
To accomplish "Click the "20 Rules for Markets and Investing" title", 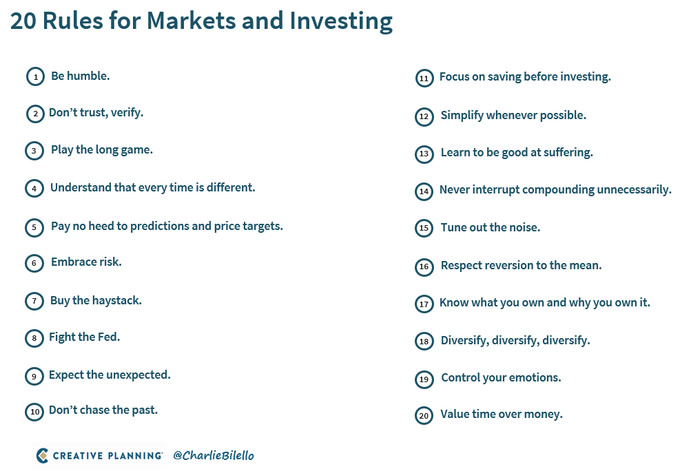I will 201,21.
